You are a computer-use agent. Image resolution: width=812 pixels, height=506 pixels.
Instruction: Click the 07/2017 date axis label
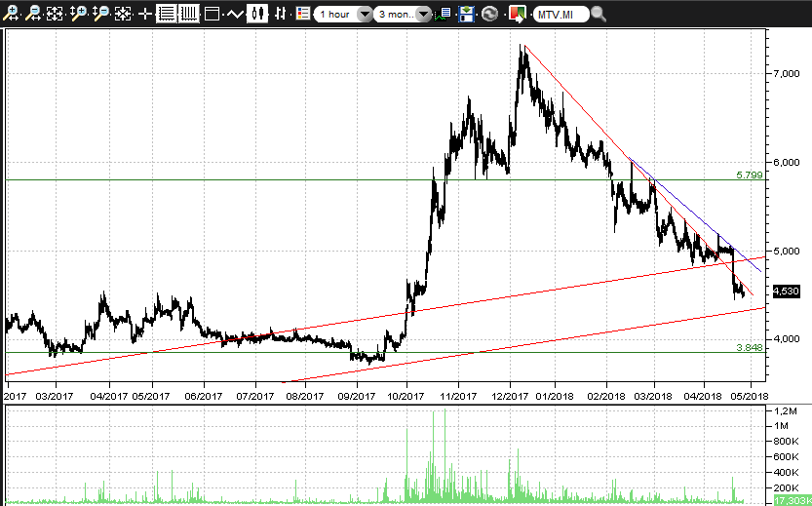tap(255, 396)
